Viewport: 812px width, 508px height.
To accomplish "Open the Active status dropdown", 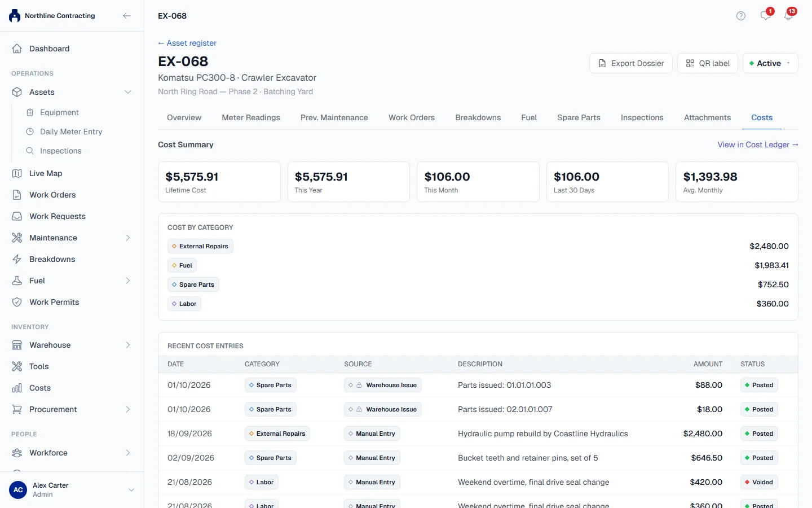I will point(770,63).
